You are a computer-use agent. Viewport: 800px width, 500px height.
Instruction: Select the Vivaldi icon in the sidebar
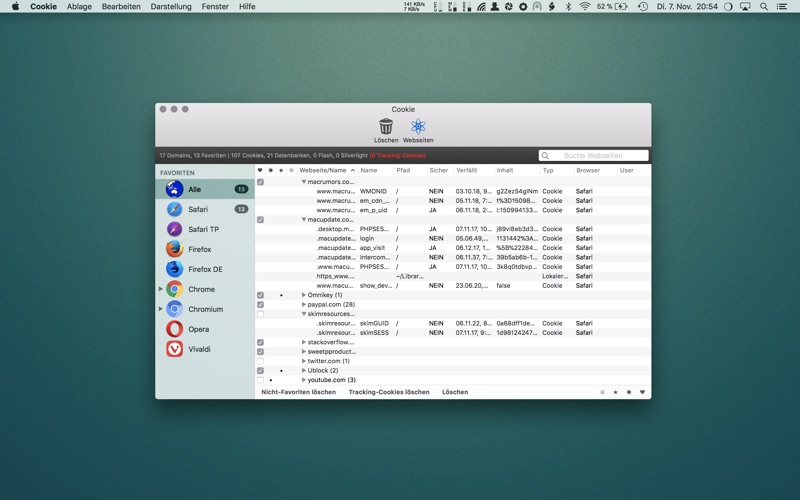[174, 349]
